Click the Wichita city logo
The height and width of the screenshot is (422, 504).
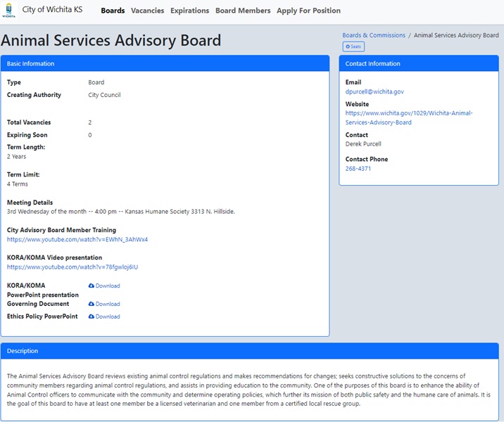9,12
